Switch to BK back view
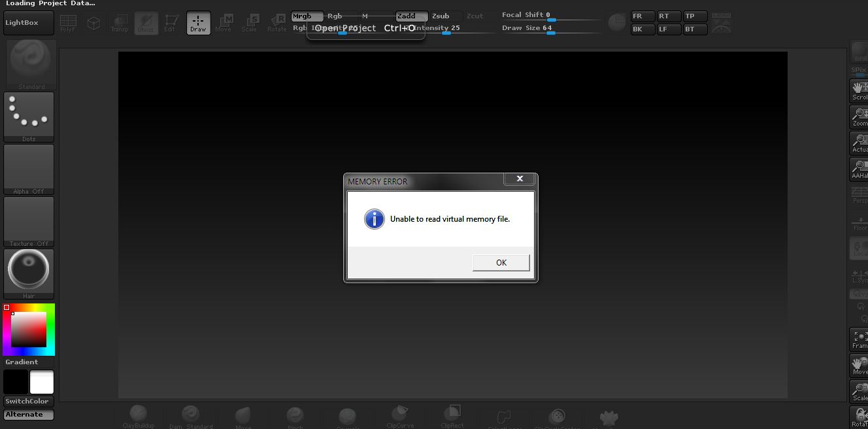 click(x=643, y=29)
